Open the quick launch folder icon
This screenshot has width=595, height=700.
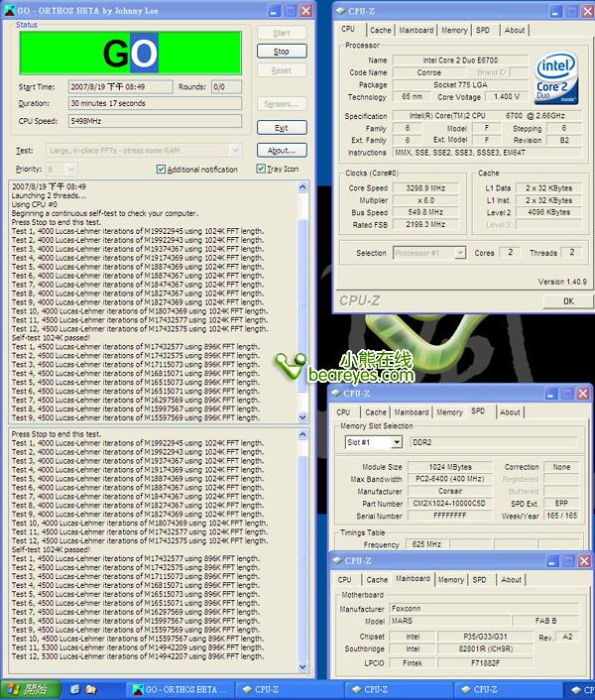91,690
